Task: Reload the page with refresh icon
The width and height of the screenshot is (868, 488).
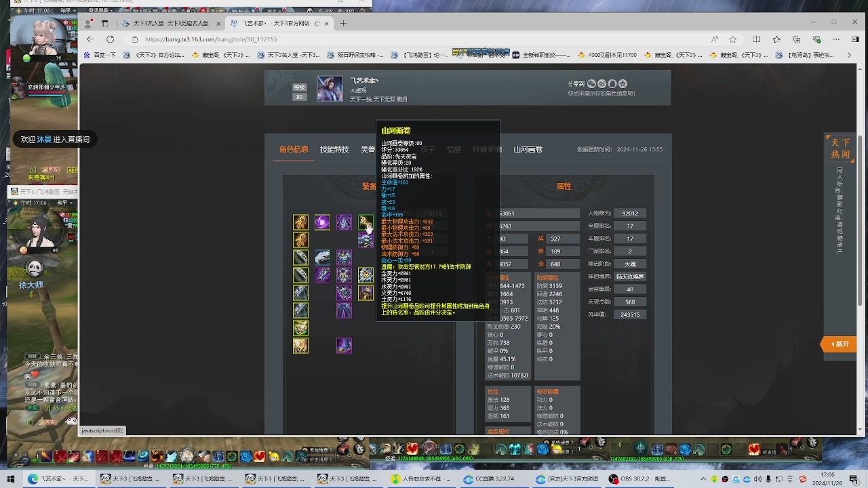Action: point(109,39)
